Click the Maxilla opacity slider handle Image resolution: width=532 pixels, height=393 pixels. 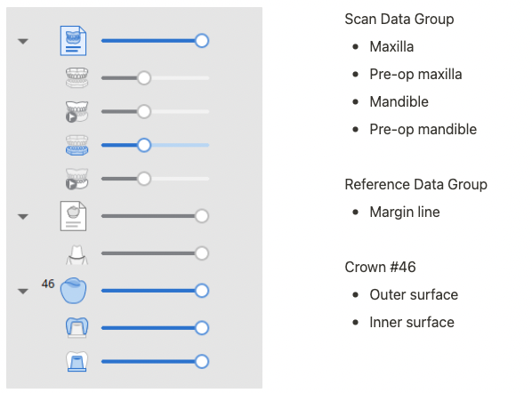point(144,78)
